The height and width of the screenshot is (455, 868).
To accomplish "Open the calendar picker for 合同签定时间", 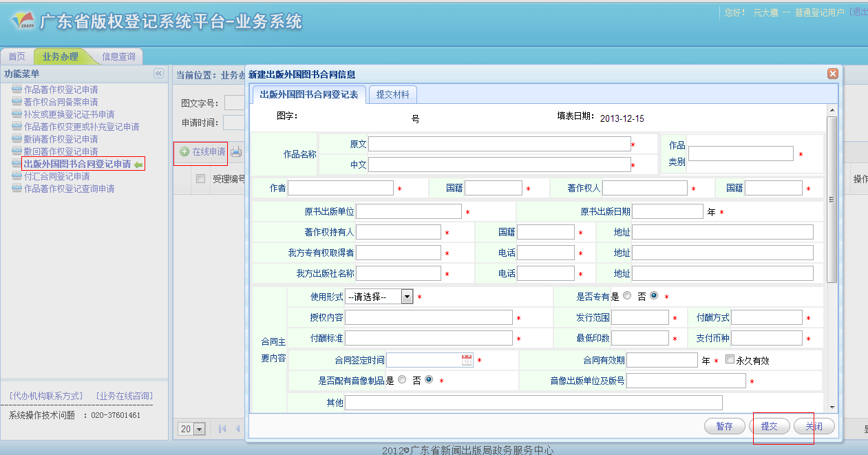I will pos(467,360).
